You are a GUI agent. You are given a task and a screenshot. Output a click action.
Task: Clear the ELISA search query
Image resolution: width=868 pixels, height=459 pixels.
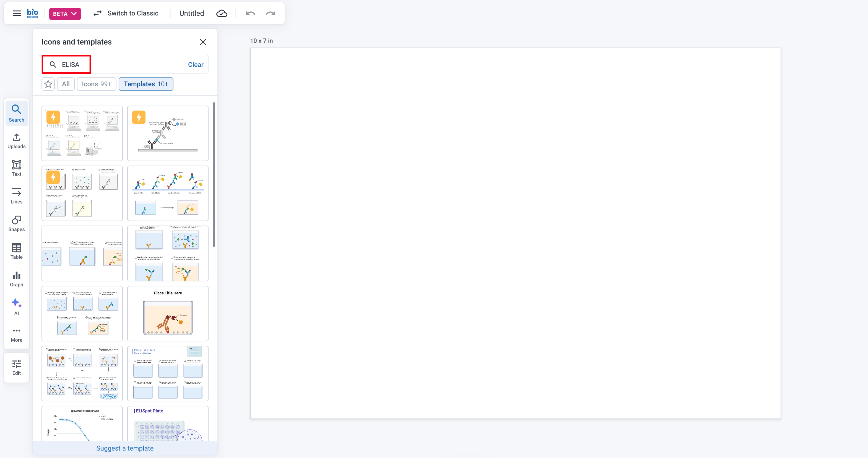pyautogui.click(x=195, y=65)
